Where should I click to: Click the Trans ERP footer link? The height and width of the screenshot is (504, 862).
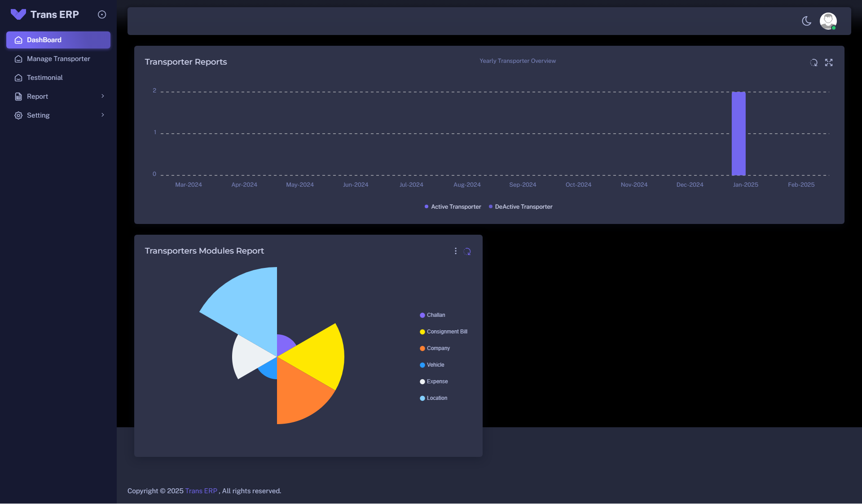point(201,491)
